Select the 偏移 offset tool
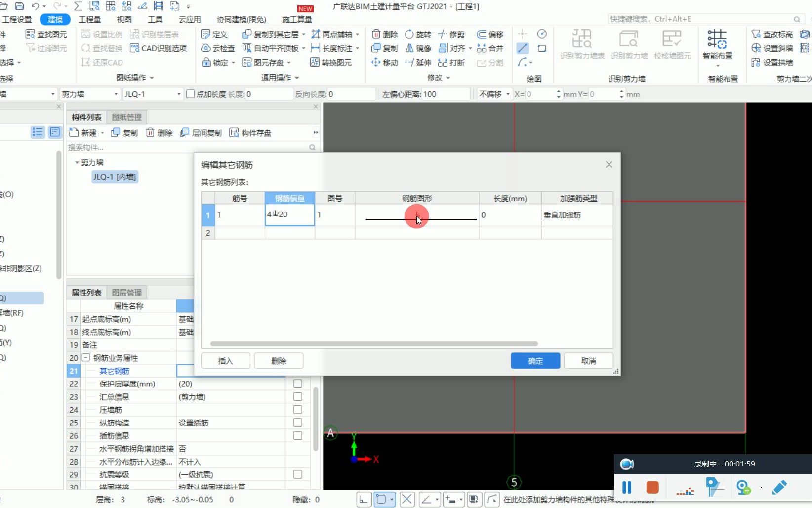 [x=490, y=34]
